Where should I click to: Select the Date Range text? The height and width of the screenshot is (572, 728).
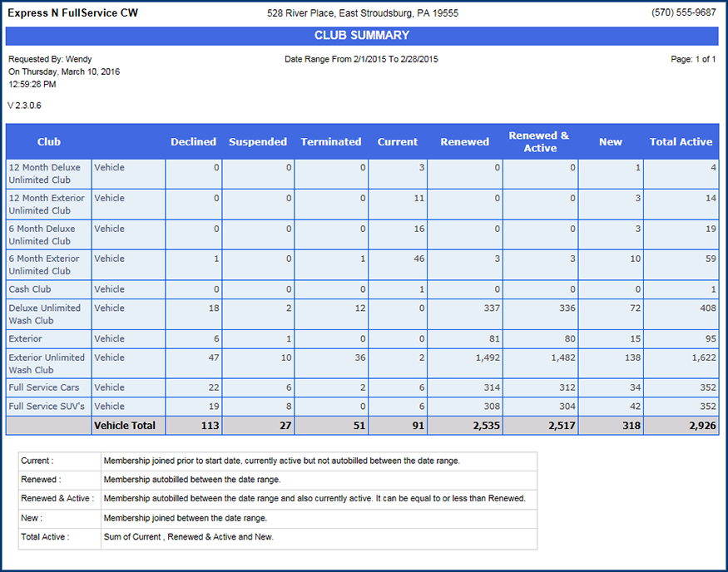pos(361,60)
